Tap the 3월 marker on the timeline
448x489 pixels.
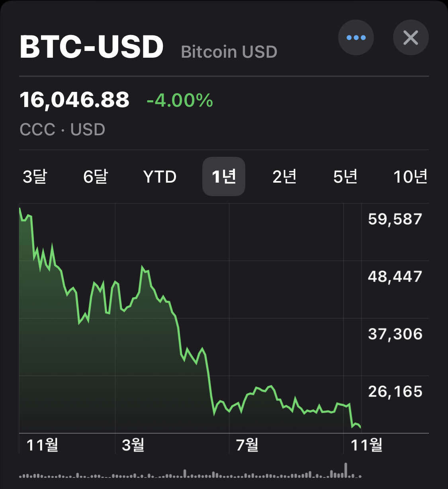click(133, 444)
